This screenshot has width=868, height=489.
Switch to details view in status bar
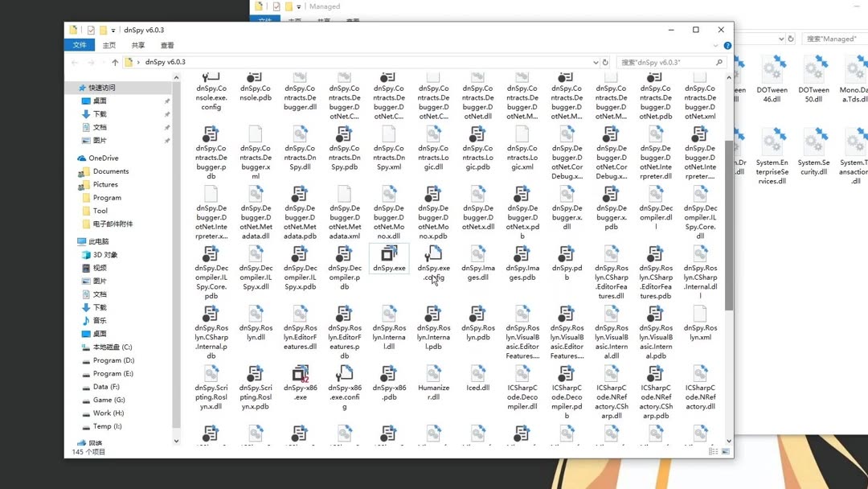coord(712,450)
